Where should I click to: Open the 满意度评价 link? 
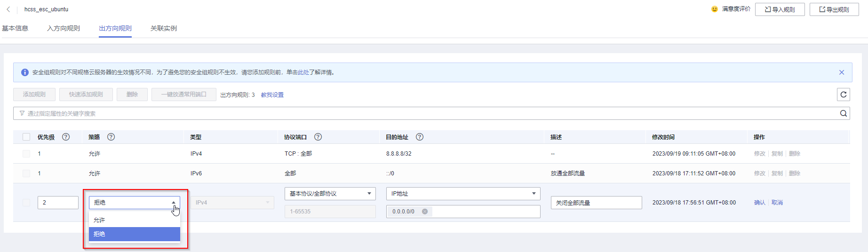[x=736, y=9]
